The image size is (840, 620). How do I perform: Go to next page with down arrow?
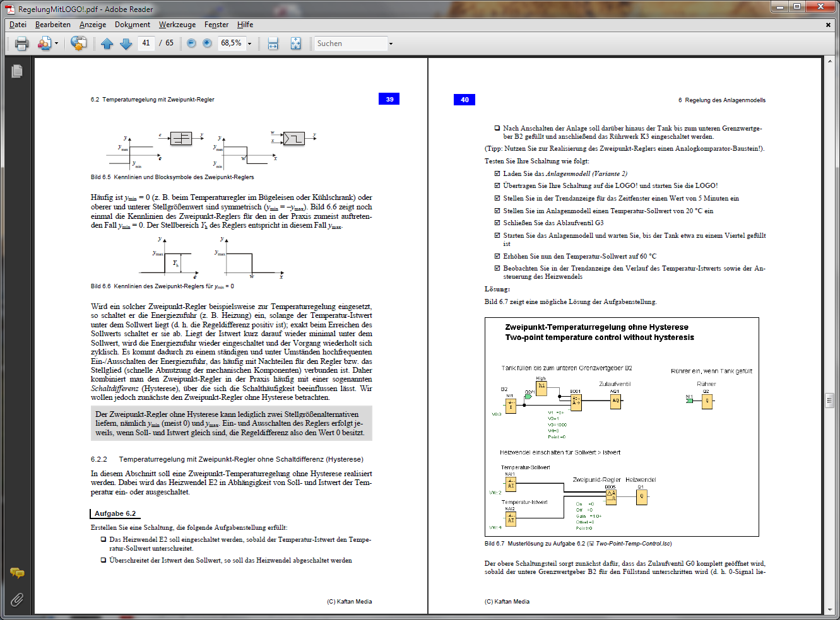tap(126, 44)
